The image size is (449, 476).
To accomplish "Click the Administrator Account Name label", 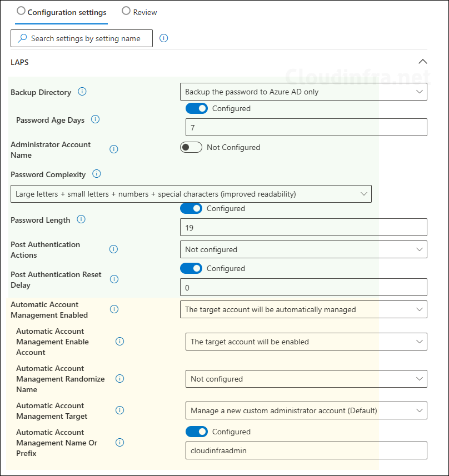I will pyautogui.click(x=51, y=149).
